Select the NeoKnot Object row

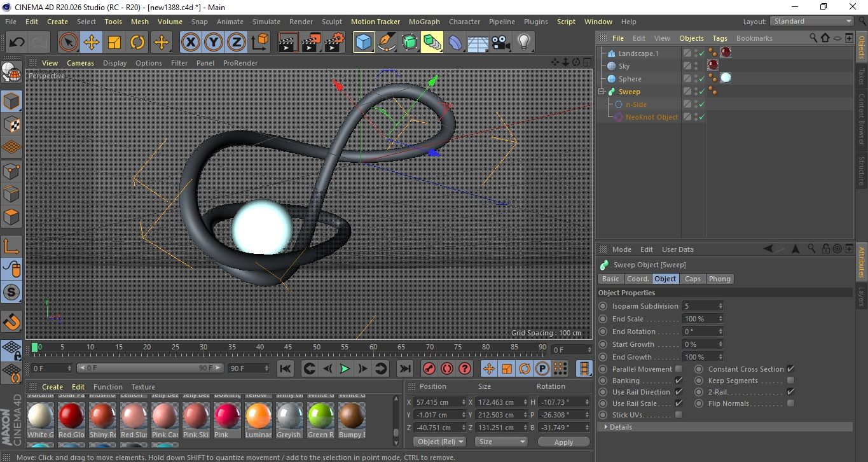coord(652,117)
